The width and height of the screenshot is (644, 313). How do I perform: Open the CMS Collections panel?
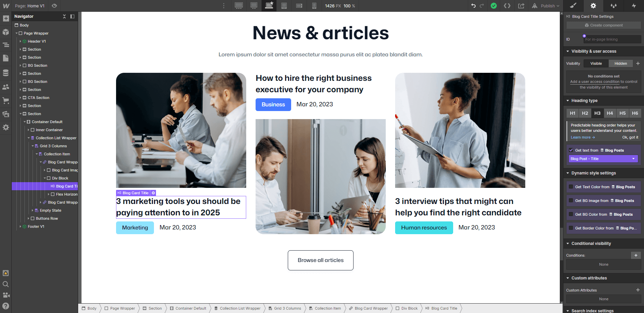point(6,73)
